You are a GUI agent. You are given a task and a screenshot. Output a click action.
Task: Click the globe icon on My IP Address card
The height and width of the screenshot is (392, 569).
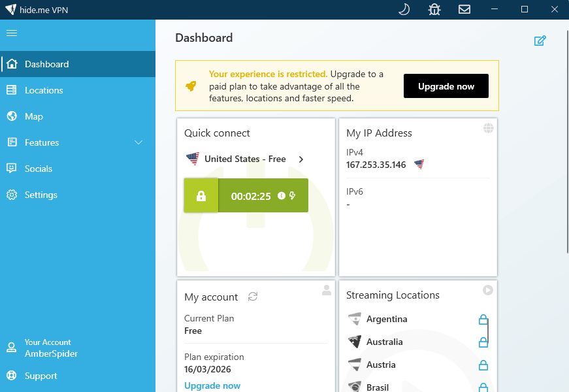click(488, 128)
